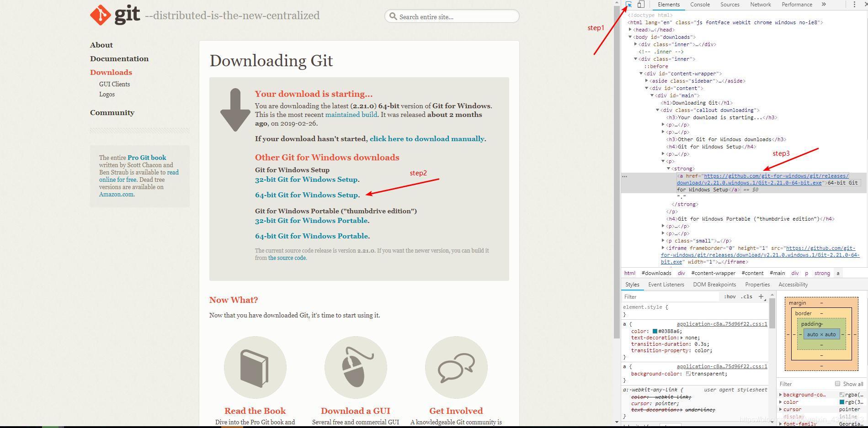Expand the text-decoration shorthand value triangle
The width and height of the screenshot is (868, 428).
682,338
